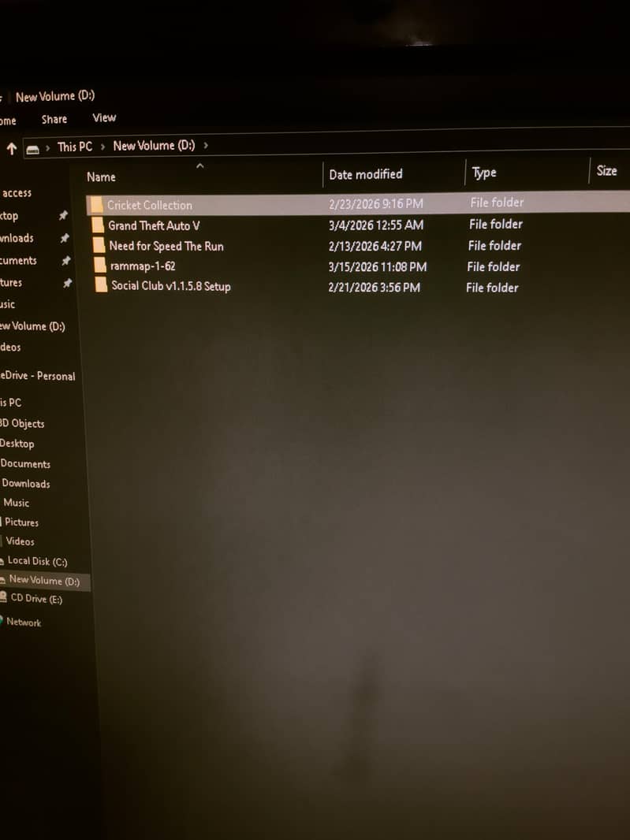This screenshot has height=840, width=630.
Task: Expand the chevron after New Volume (D:) in path
Action: tap(206, 145)
